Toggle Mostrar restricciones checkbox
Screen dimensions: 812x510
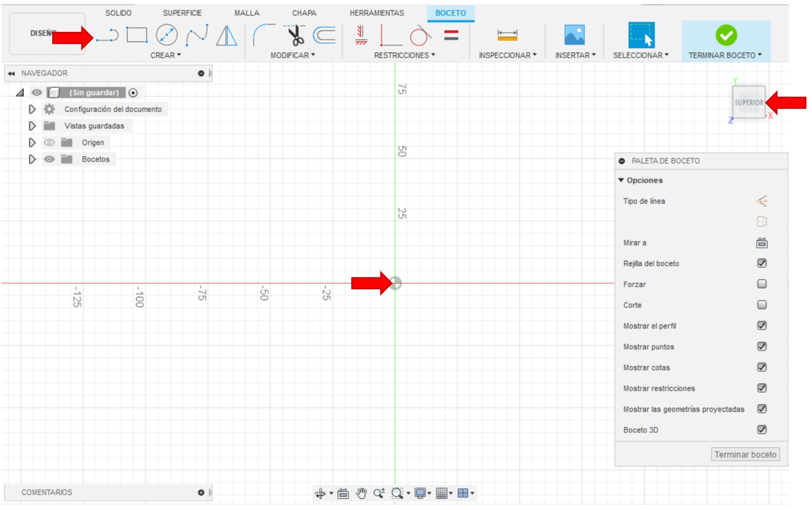(x=761, y=388)
